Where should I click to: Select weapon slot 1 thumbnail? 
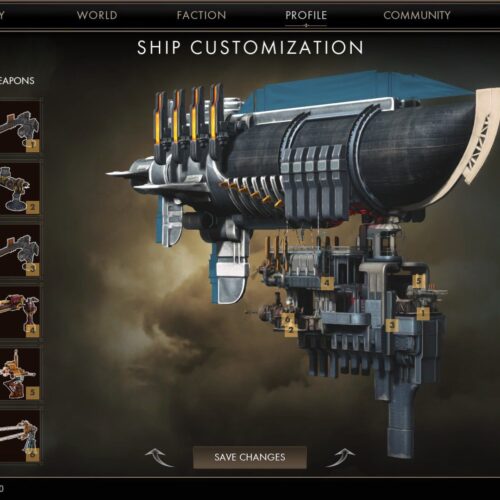click(19, 127)
